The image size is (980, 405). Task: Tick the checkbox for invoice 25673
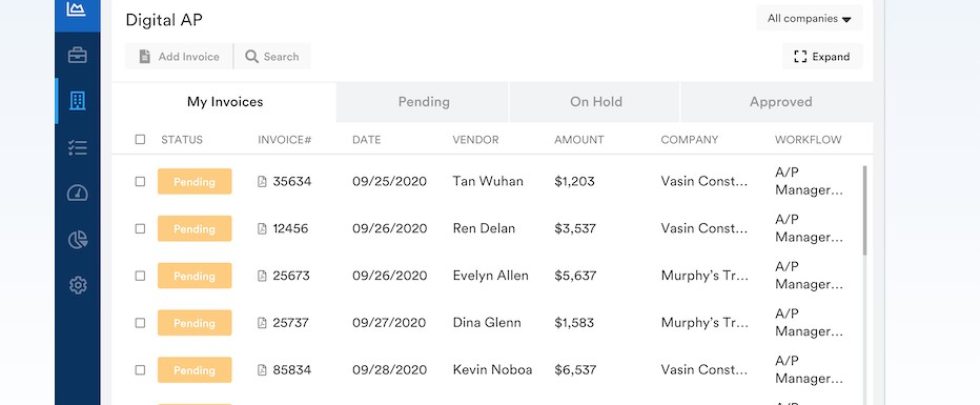click(140, 276)
